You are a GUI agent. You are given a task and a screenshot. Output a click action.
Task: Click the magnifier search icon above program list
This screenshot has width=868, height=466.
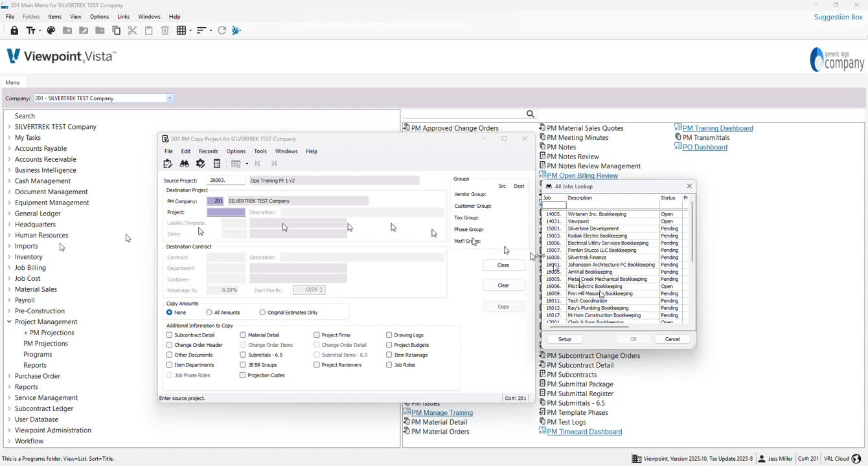[531, 114]
